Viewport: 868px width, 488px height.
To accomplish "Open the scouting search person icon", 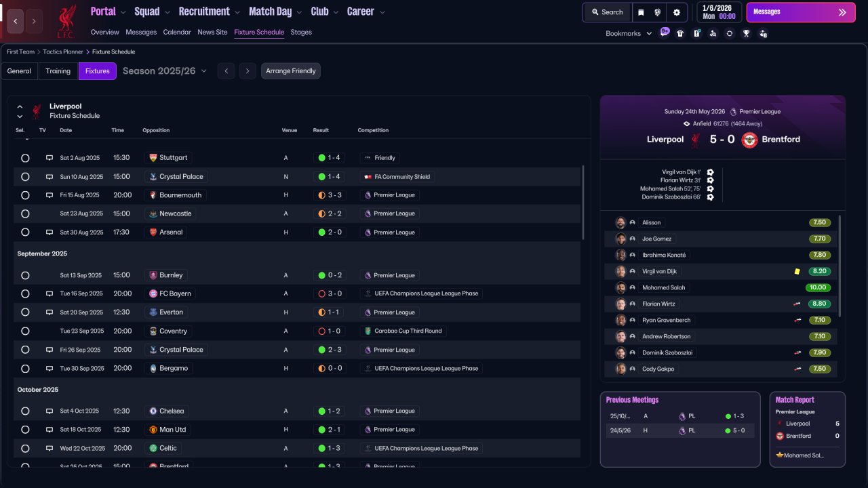I will [713, 33].
